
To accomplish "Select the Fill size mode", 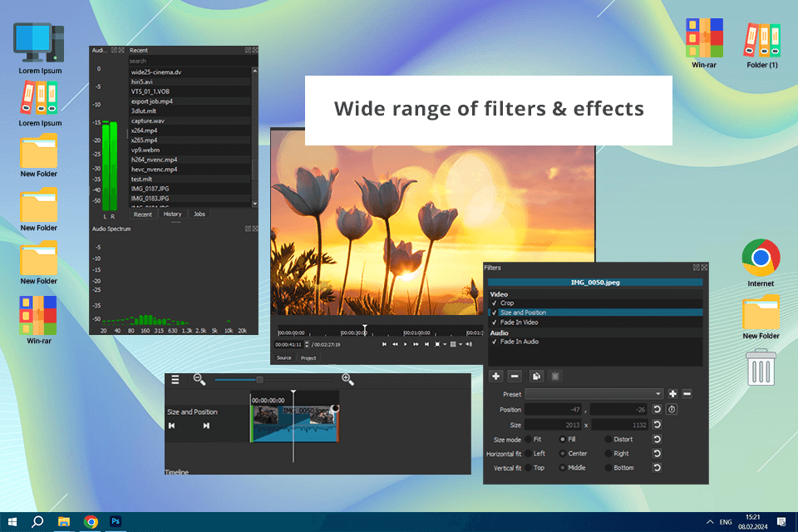I will [563, 440].
